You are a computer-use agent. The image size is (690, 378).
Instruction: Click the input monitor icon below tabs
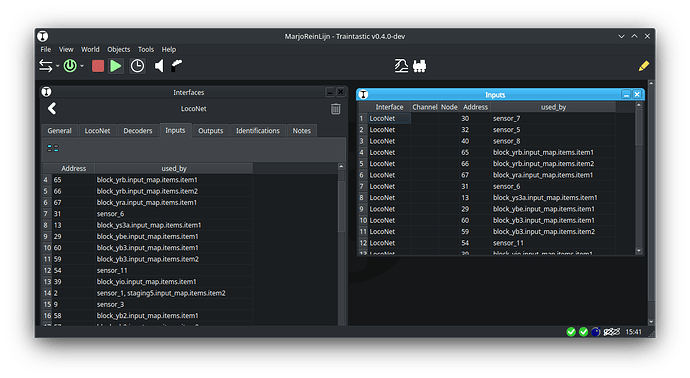(53, 148)
